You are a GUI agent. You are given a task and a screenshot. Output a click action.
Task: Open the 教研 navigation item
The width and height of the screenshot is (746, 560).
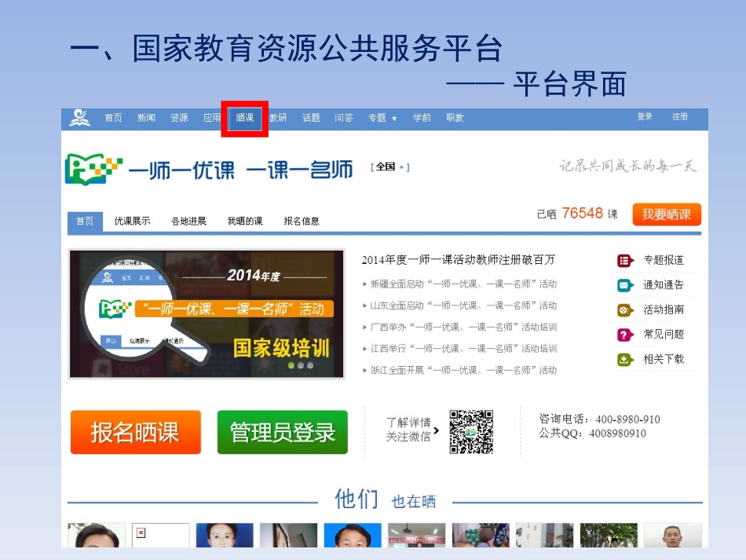278,118
